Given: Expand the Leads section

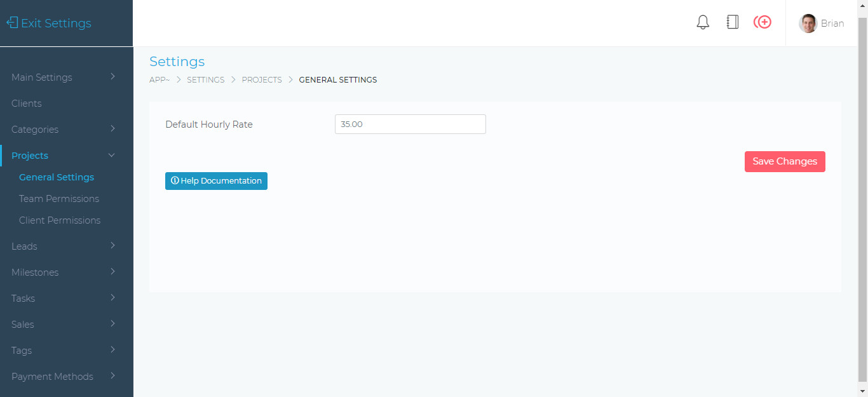Looking at the screenshot, I should pos(24,246).
